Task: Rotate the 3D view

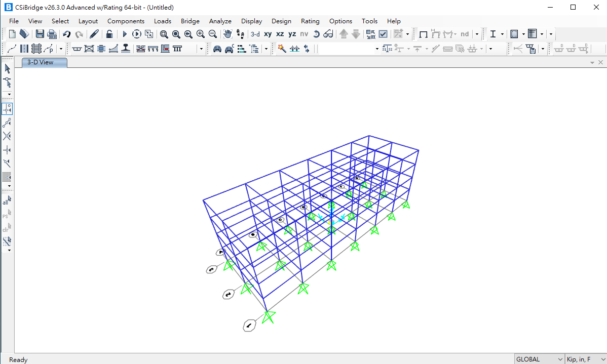Action: [x=316, y=34]
